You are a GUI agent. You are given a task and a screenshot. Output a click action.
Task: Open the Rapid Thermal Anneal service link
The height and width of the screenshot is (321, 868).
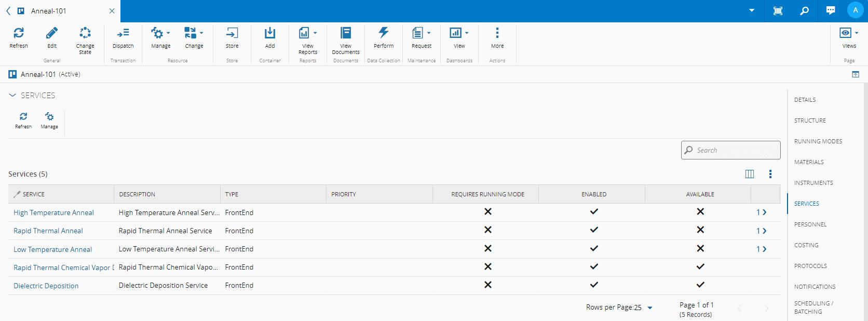[x=48, y=231]
